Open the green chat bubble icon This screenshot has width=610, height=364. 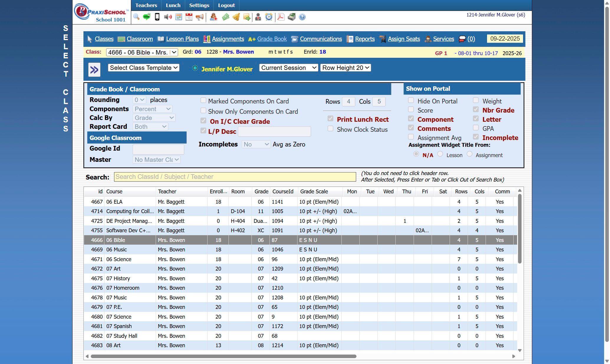pyautogui.click(x=147, y=17)
